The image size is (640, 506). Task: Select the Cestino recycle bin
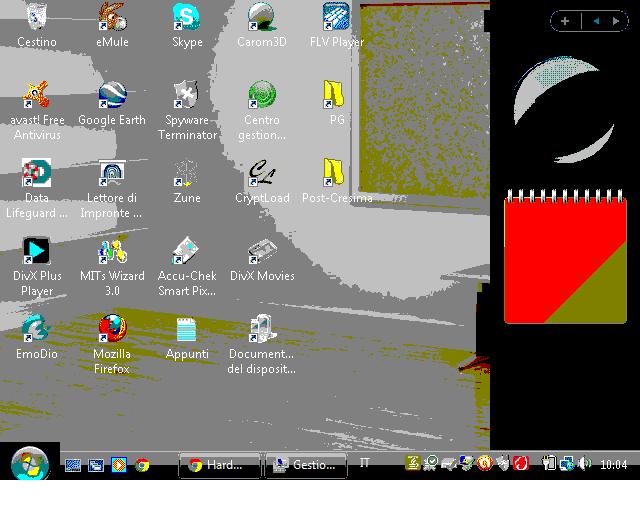click(x=37, y=18)
